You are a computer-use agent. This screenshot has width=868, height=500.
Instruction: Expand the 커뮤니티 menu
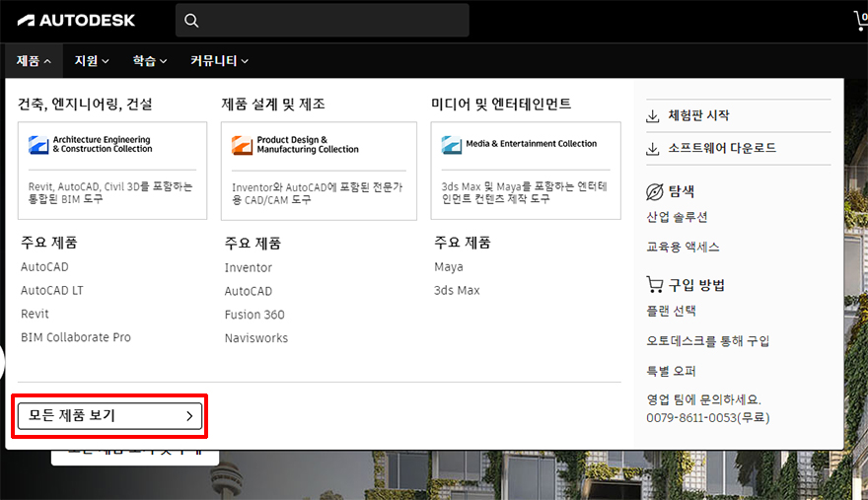click(219, 61)
